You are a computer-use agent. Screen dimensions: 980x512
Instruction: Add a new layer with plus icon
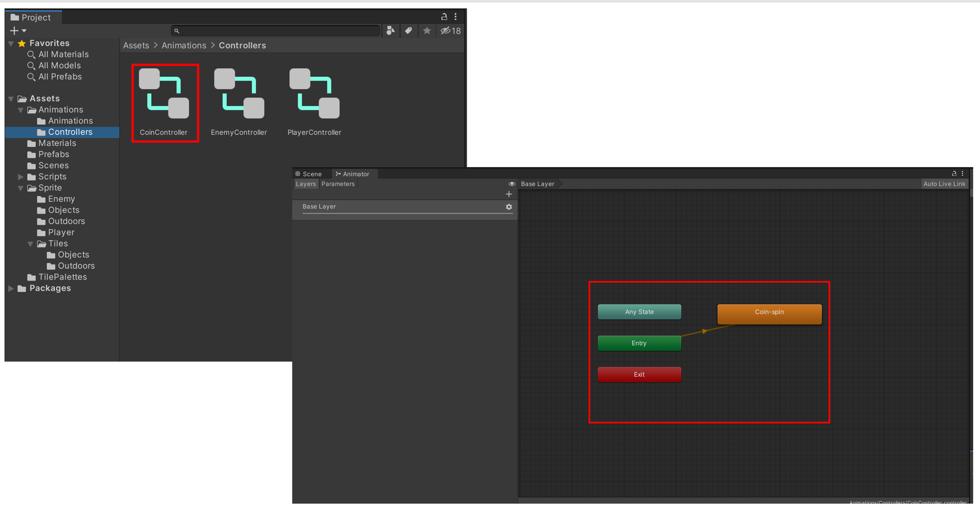[509, 194]
